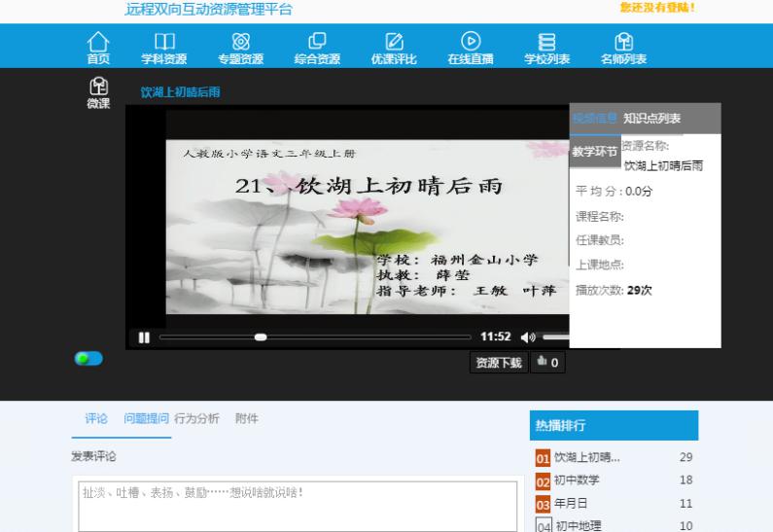Viewport: 773px width, 532px height.
Task: Click 平均分 0.0分 text
Action: click(615, 192)
